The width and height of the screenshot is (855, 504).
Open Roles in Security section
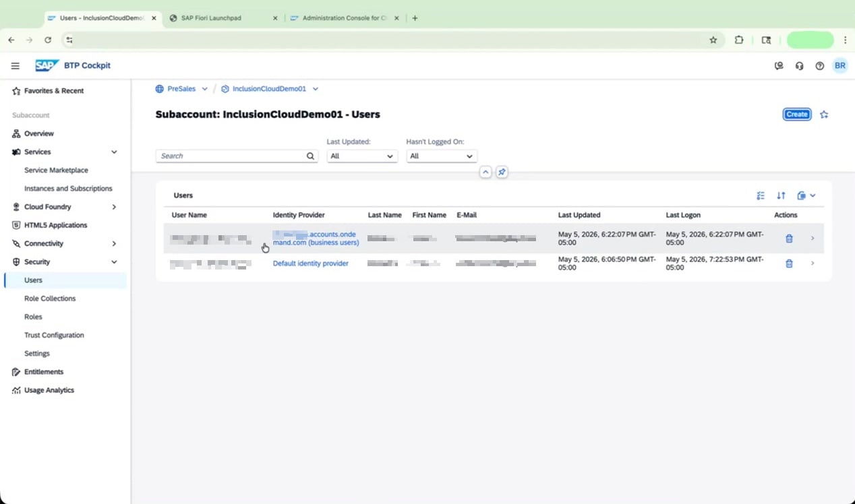33,317
